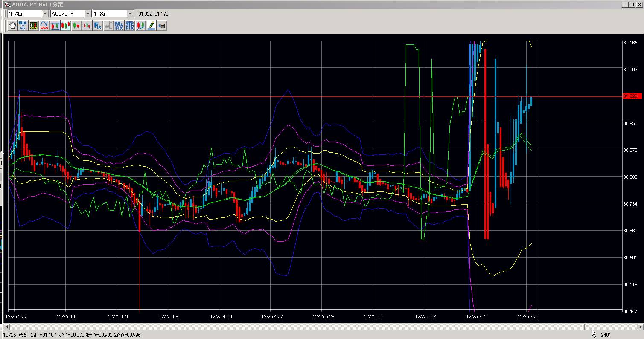Click the 80.447 price axis label
Screen dimensions: 644x339
coord(630,311)
